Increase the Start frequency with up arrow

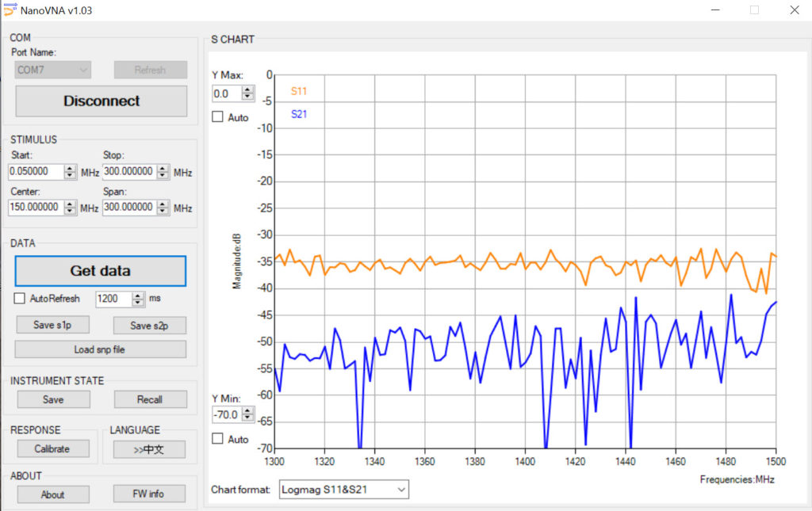coord(71,169)
